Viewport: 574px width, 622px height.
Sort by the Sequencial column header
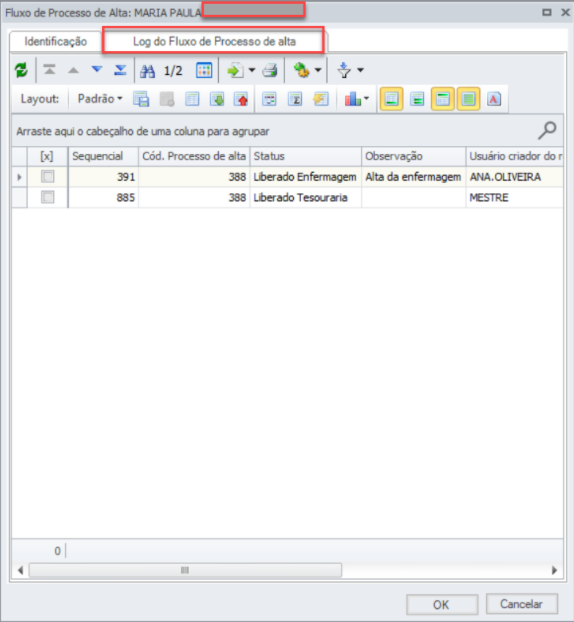tap(103, 156)
